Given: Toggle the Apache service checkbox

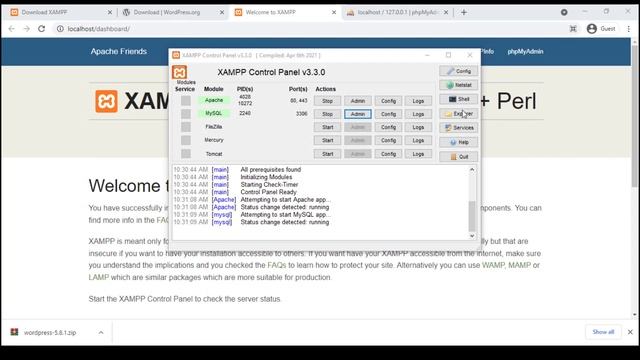Looking at the screenshot, I should (x=186, y=100).
